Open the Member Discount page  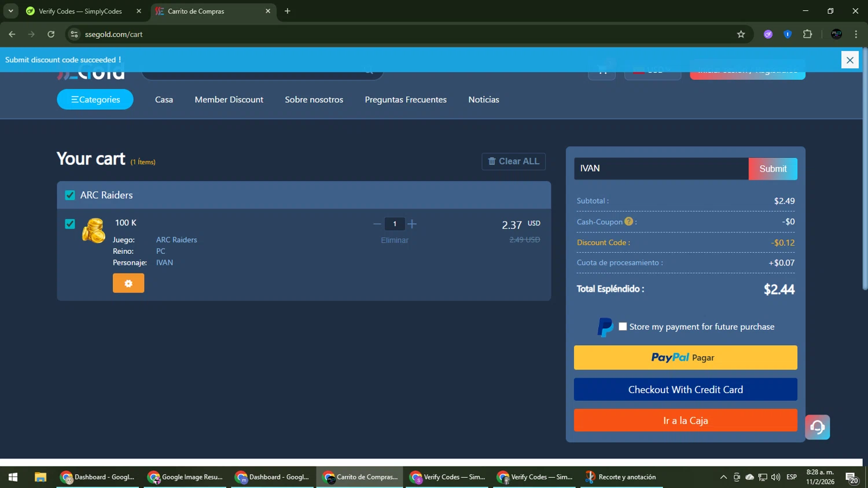229,99
